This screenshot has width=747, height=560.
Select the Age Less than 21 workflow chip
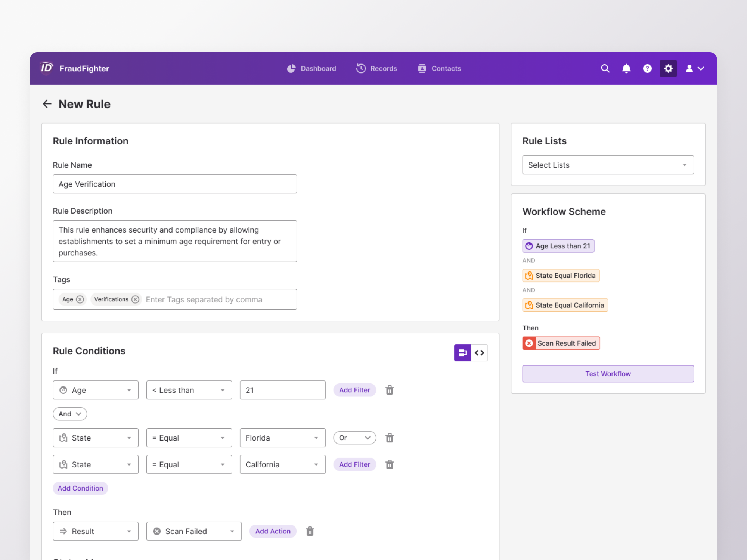tap(558, 246)
